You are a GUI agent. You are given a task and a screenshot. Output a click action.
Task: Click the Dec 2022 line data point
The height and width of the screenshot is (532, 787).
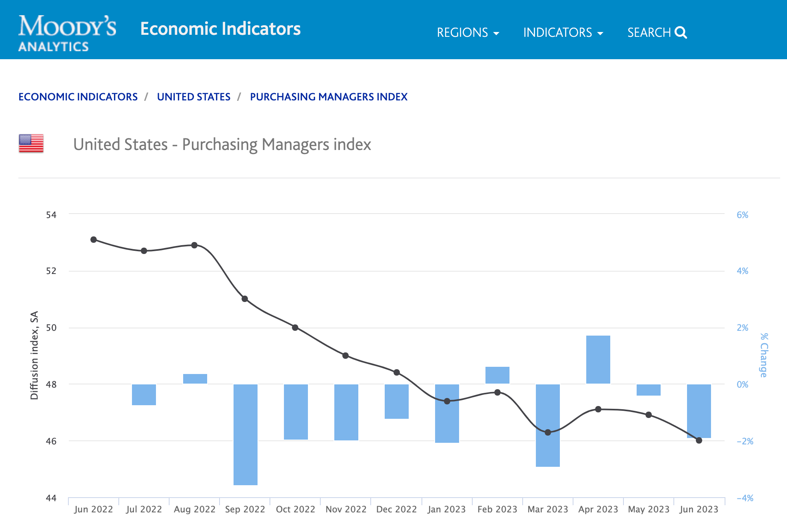pyautogui.click(x=397, y=372)
